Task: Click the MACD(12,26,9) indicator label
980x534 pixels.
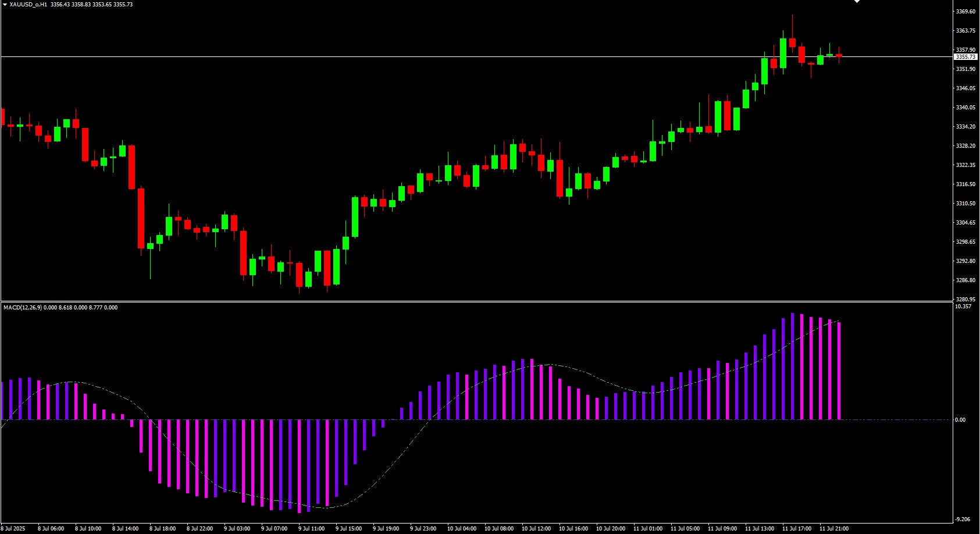Action: coord(22,308)
